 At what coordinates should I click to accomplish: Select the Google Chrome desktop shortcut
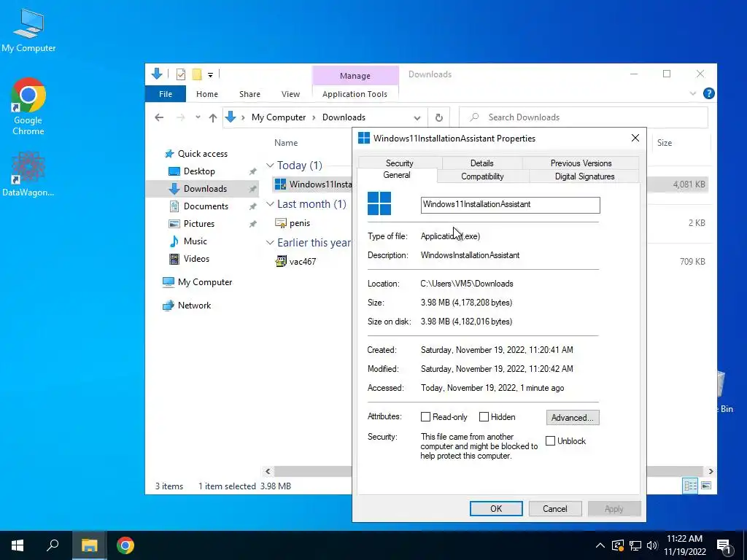(x=28, y=106)
